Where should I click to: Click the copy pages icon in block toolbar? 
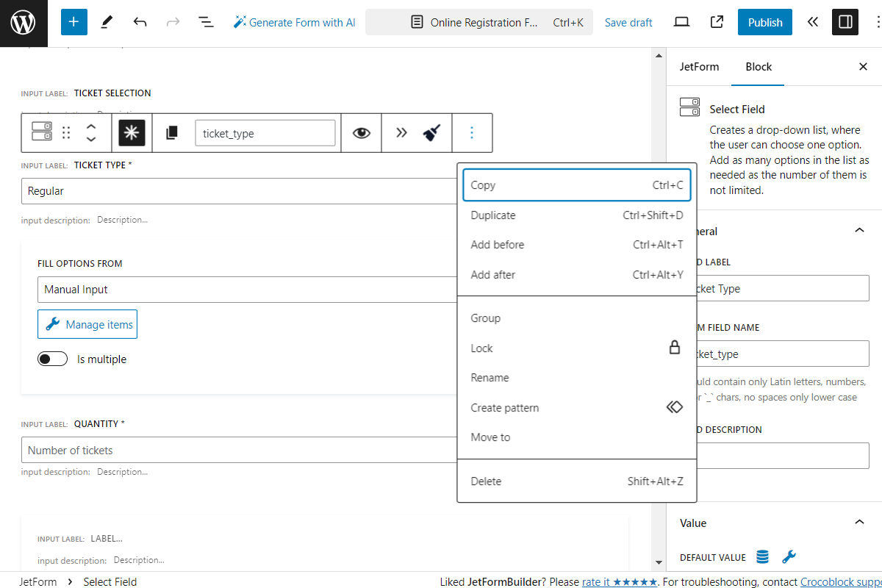pos(172,133)
